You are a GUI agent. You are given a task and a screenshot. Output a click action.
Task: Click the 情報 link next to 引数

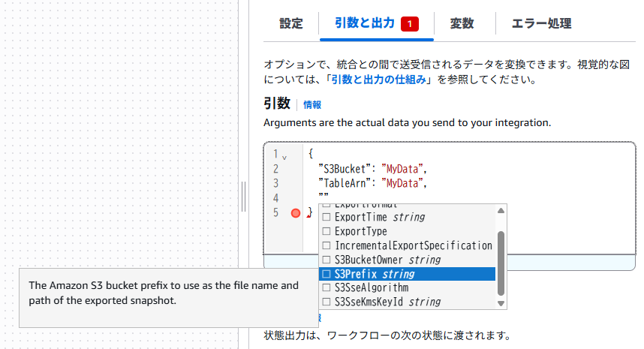coord(312,105)
